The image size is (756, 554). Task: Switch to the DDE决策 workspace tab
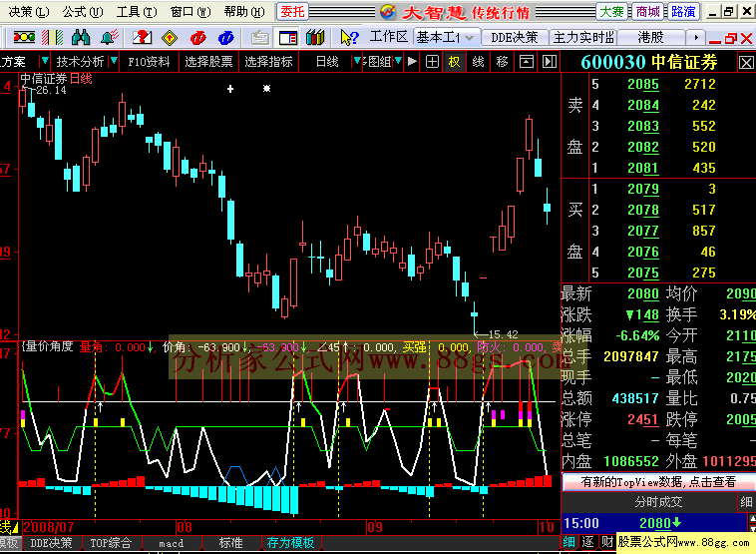514,37
